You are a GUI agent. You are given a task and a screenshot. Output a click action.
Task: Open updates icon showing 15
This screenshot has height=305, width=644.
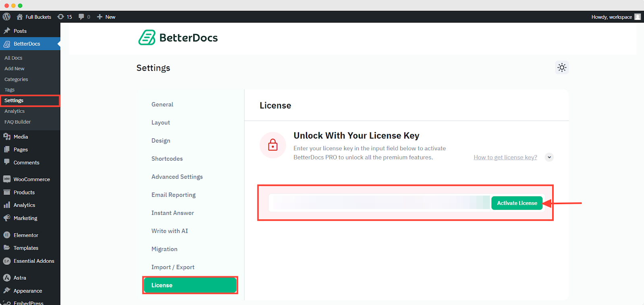click(61, 17)
